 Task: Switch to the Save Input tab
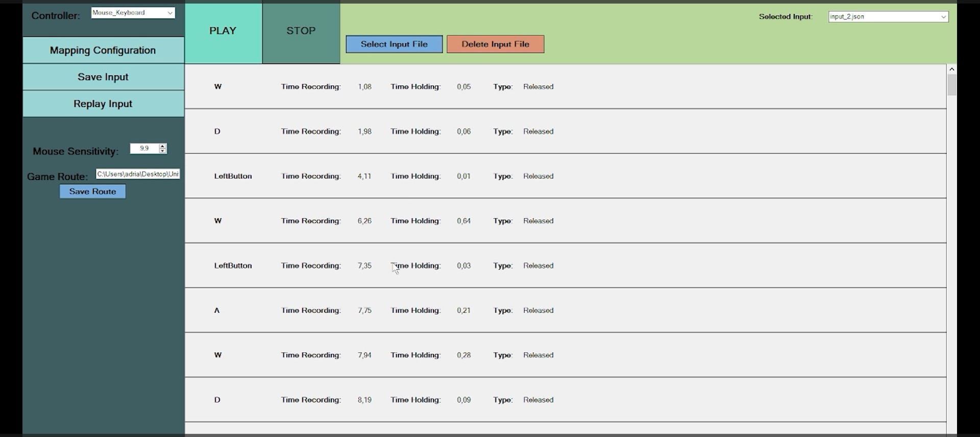(x=103, y=77)
